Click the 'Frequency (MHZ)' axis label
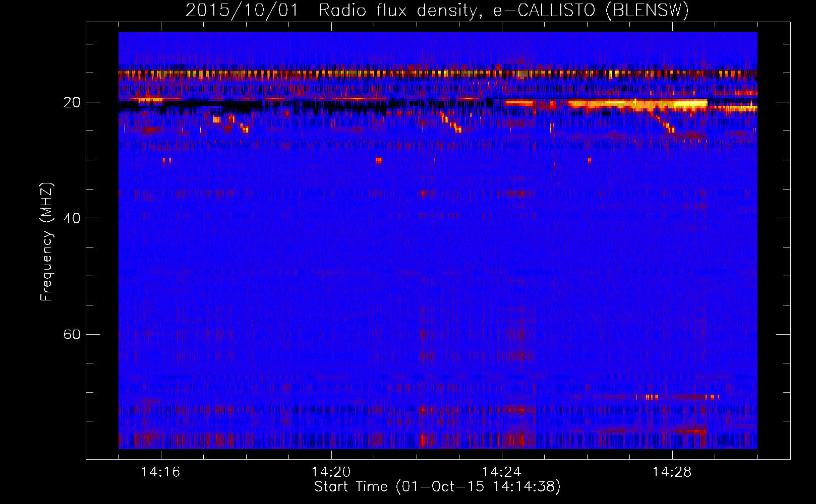The height and width of the screenshot is (504, 816). click(46, 242)
